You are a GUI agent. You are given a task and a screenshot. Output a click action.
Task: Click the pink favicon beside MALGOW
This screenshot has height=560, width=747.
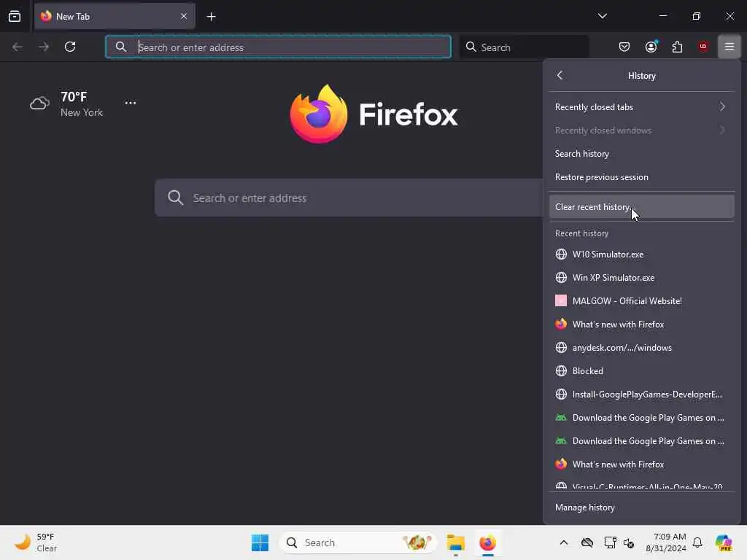[x=561, y=301]
